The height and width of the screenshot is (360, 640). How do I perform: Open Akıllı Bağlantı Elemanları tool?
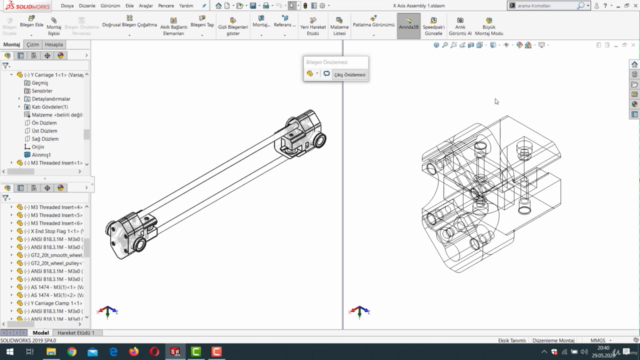pyautogui.click(x=173, y=27)
